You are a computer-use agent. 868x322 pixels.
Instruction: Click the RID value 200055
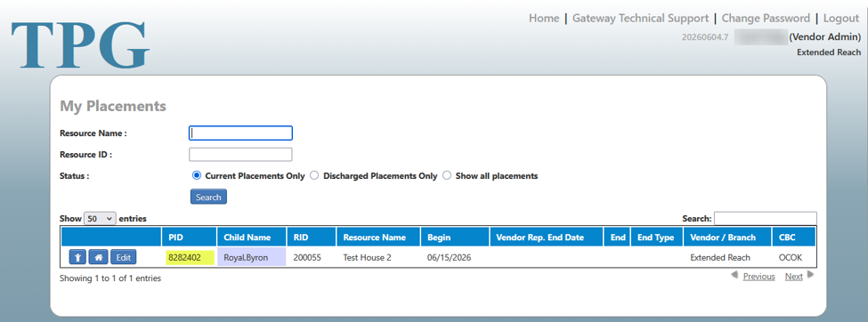[306, 257]
